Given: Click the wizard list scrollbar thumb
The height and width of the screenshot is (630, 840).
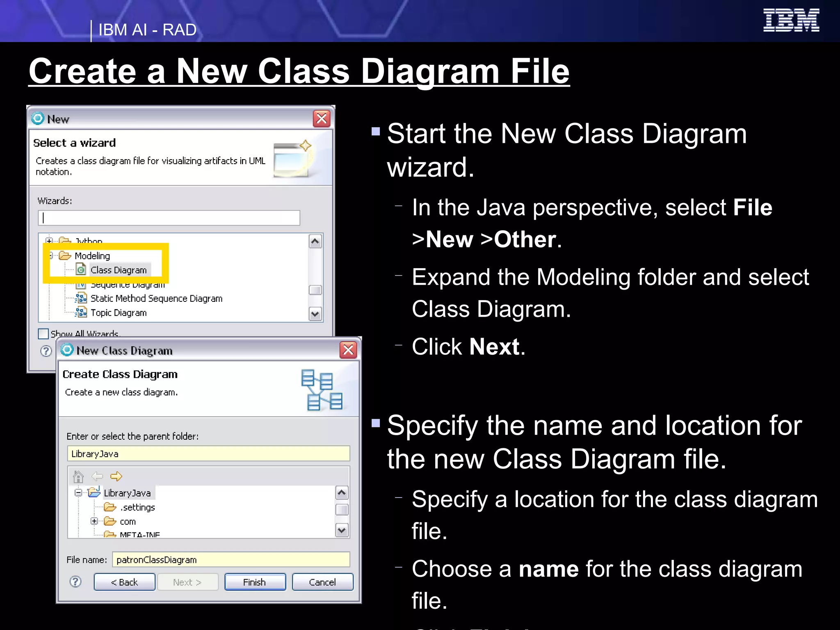Looking at the screenshot, I should [315, 290].
